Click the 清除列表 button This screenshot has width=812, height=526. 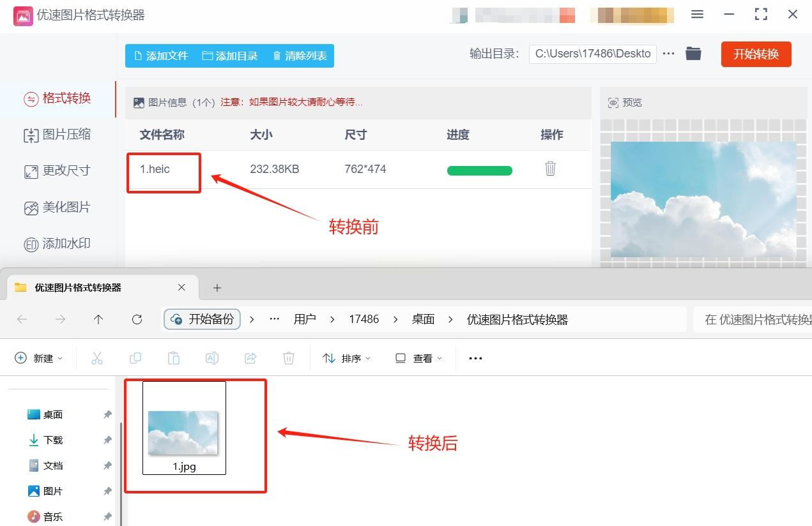tap(300, 56)
